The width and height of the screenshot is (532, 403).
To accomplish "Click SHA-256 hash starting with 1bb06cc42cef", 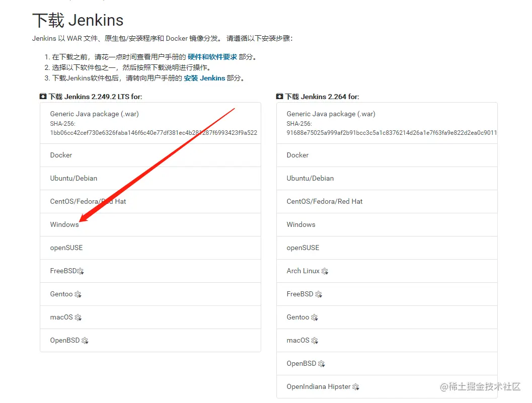I will point(154,133).
